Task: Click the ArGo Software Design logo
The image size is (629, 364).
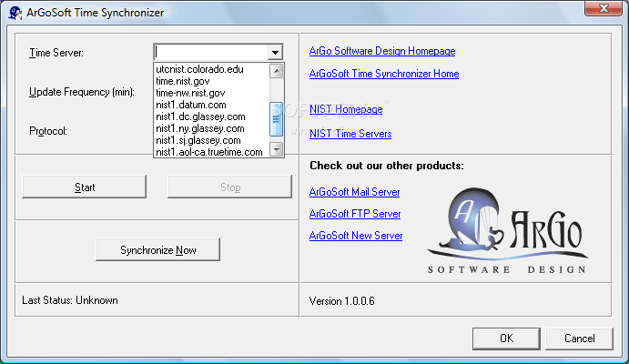Action: pos(507,230)
